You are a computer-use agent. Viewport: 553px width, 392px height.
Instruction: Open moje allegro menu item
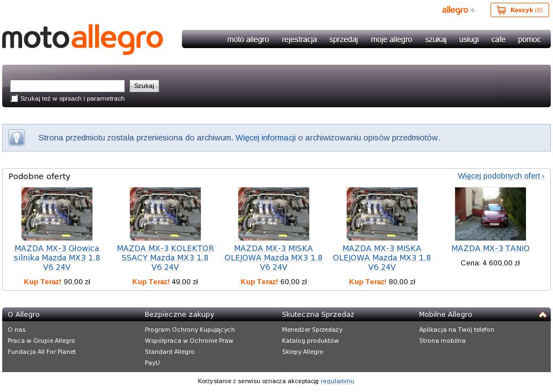(392, 39)
